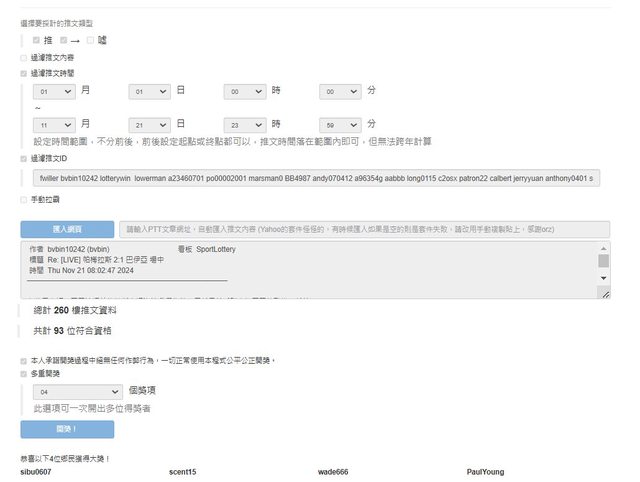Open the start month dropdown showing 01
The width and height of the screenshot is (640, 482).
tap(54, 91)
